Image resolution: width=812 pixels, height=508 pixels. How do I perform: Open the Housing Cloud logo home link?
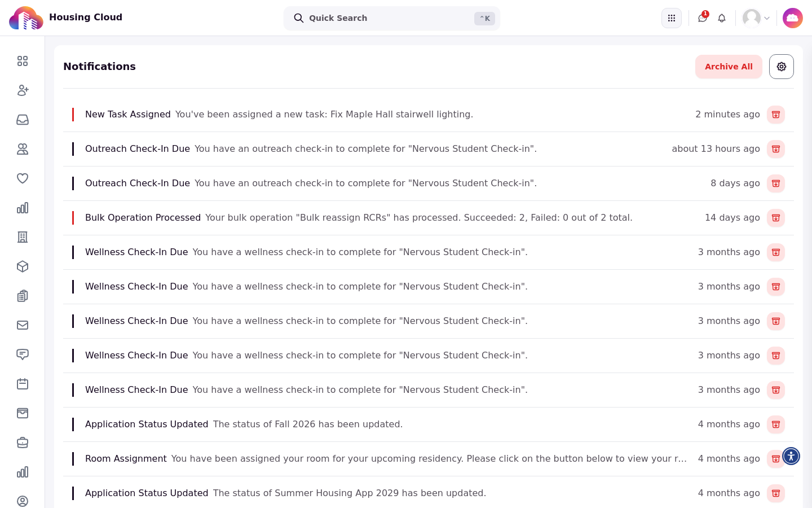pyautogui.click(x=65, y=17)
